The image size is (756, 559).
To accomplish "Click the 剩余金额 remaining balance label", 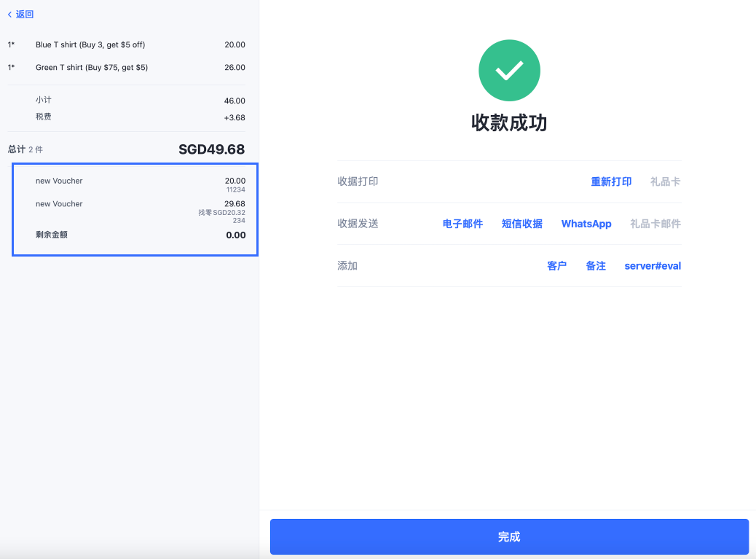I will [x=52, y=235].
